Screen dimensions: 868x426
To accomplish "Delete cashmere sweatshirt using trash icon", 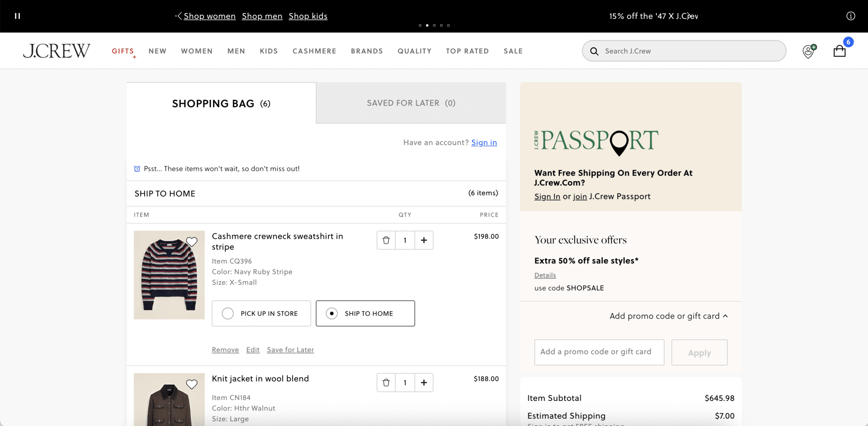I will 386,240.
